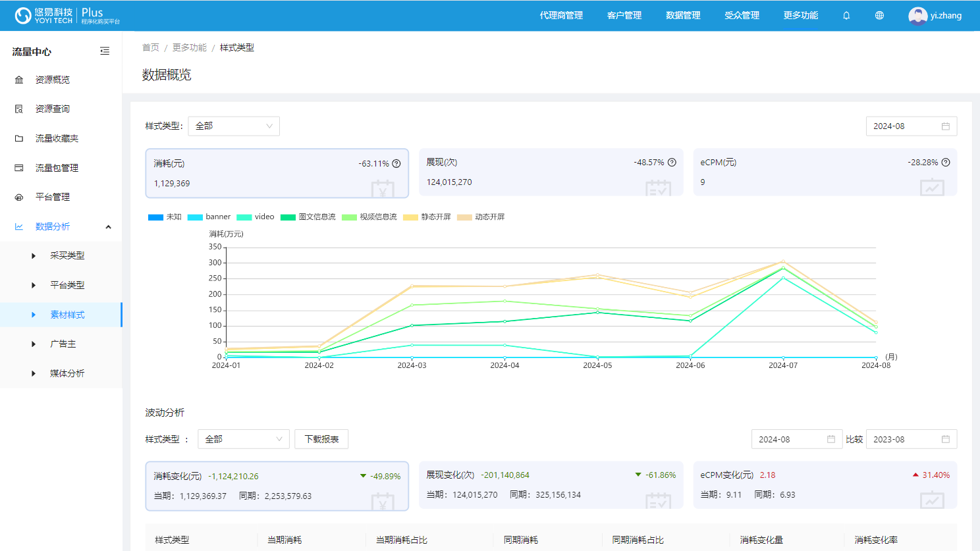Toggle 图文信息流 series in legend
This screenshot has width=980, height=551.
click(x=308, y=217)
